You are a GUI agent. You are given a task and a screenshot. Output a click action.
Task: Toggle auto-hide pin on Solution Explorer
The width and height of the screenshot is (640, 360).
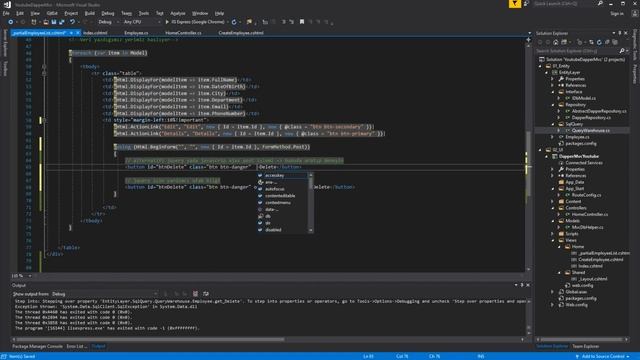pyautogui.click(x=620, y=33)
